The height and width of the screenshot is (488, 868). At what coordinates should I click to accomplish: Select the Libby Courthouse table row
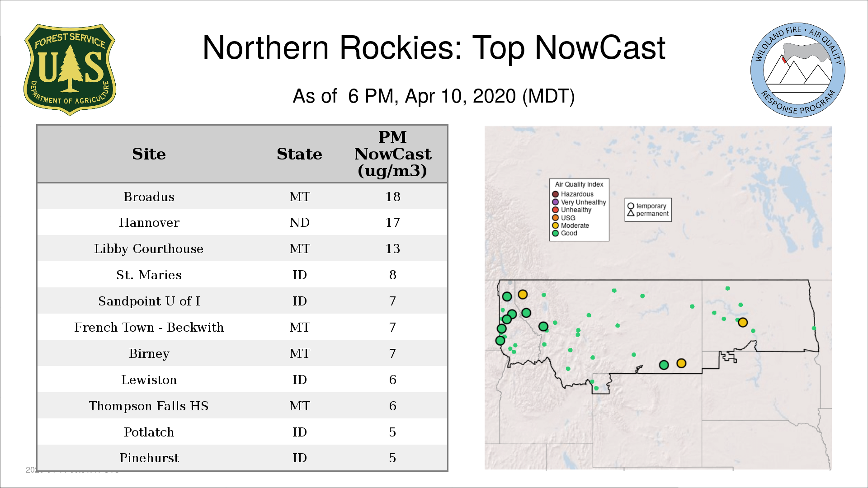tap(149, 249)
